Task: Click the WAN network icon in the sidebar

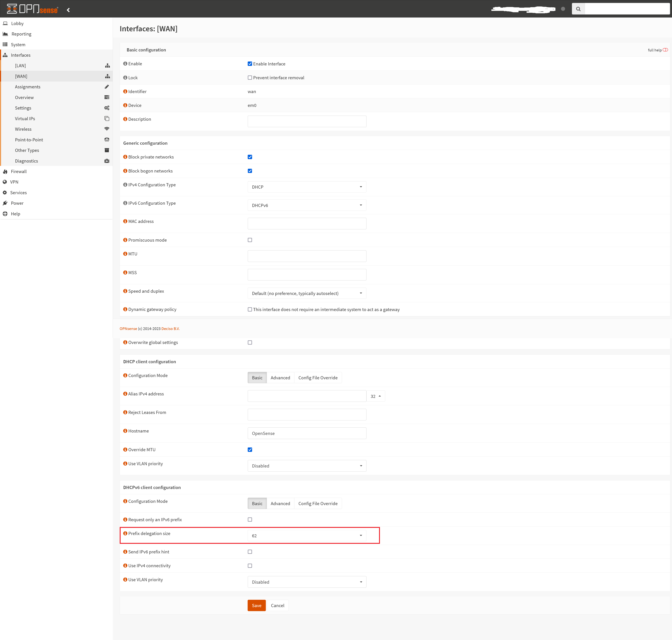Action: 107,76
